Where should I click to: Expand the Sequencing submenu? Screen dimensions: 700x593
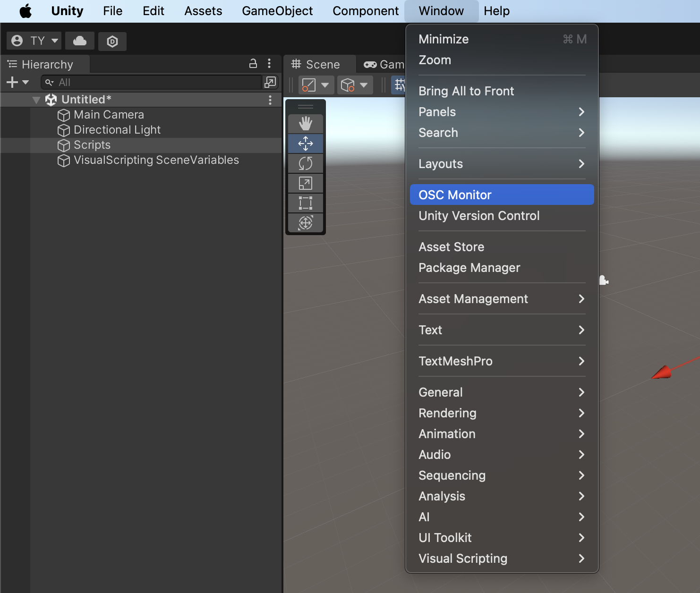pyautogui.click(x=502, y=475)
